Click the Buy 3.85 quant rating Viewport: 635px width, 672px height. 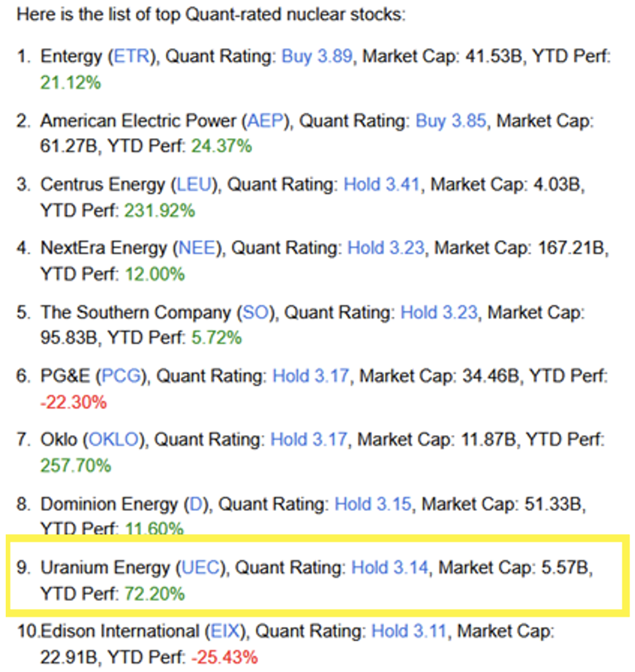point(451,121)
